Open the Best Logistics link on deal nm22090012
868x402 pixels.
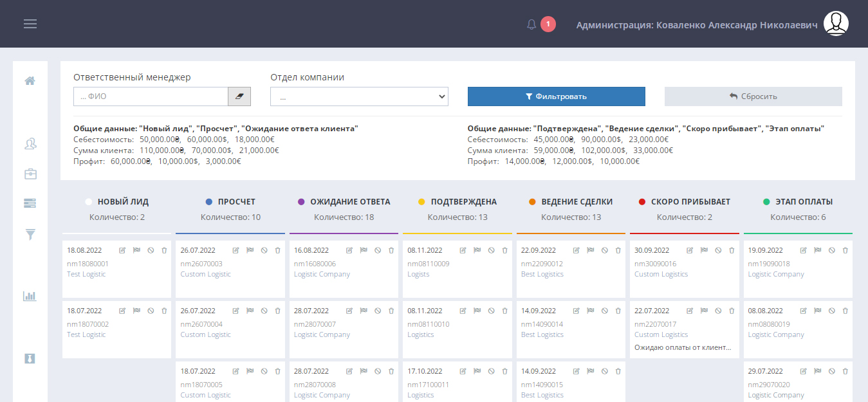(542, 274)
